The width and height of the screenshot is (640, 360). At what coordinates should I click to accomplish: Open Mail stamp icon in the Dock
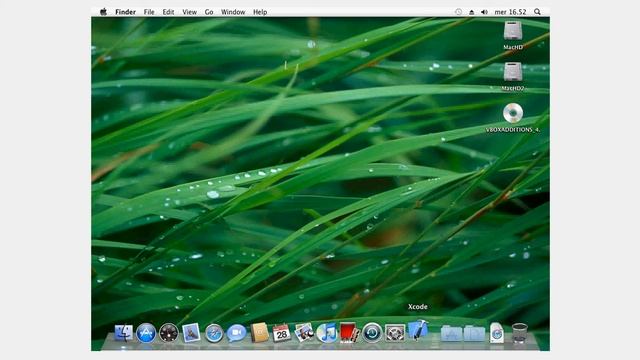pos(191,333)
